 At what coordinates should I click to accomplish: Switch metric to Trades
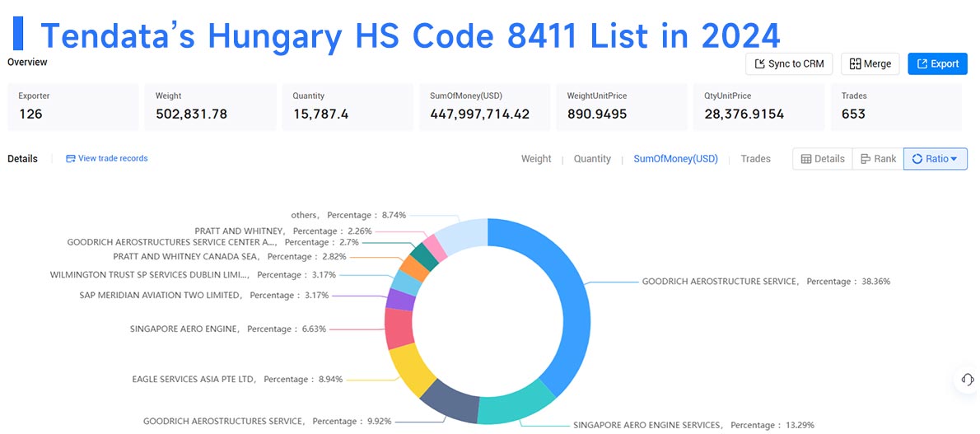click(x=756, y=159)
